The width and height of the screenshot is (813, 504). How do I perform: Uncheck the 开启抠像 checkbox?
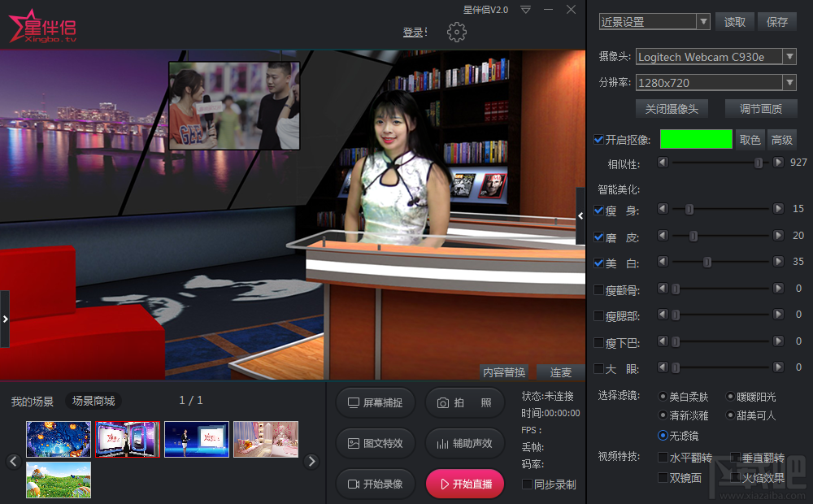click(598, 140)
